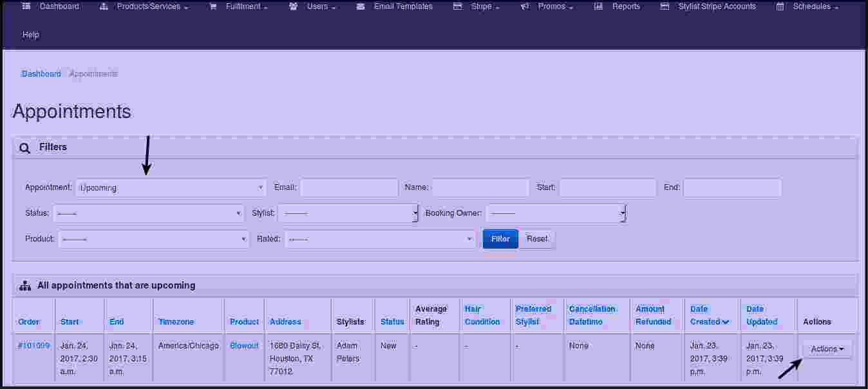The width and height of the screenshot is (868, 389).
Task: Sort by Status column header
Action: tap(392, 322)
